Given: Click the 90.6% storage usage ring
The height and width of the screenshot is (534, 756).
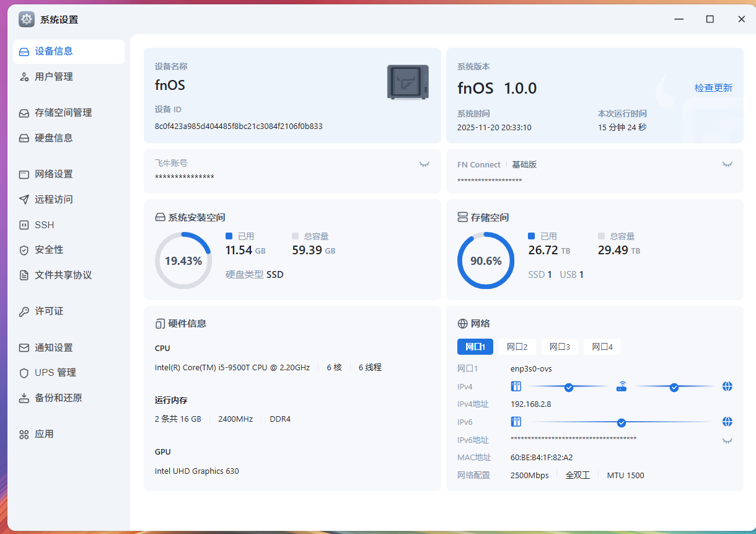Looking at the screenshot, I should point(485,260).
